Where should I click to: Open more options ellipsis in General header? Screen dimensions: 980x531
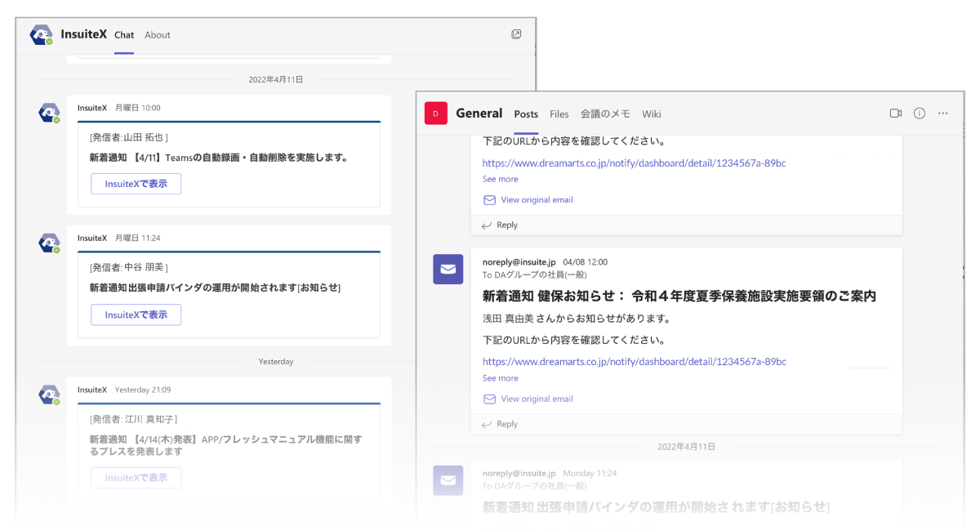[x=943, y=114]
